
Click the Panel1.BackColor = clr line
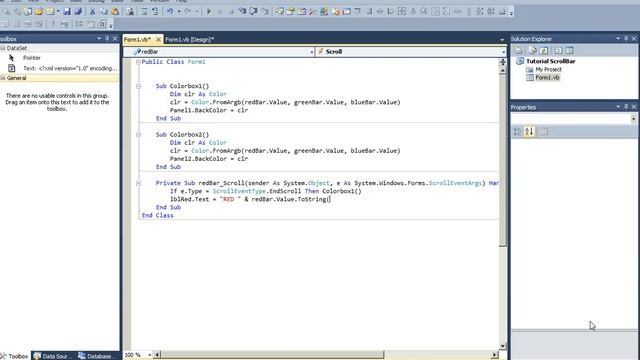click(x=209, y=110)
